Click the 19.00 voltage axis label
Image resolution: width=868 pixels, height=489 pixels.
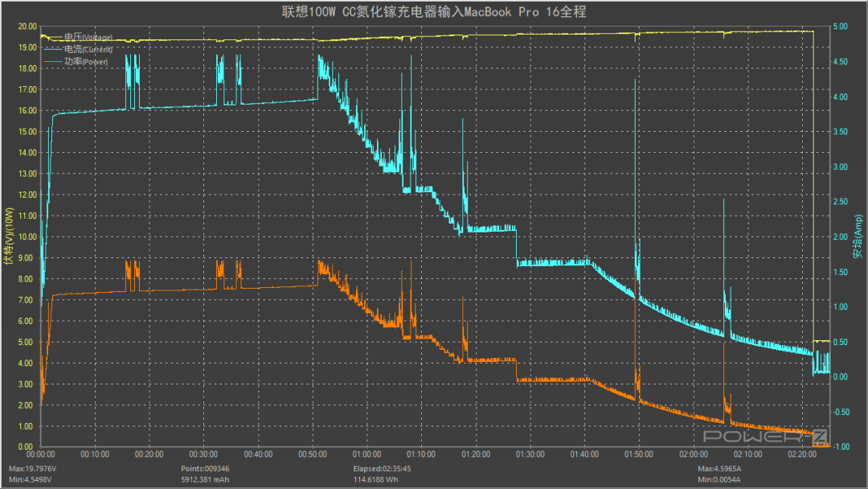click(27, 47)
